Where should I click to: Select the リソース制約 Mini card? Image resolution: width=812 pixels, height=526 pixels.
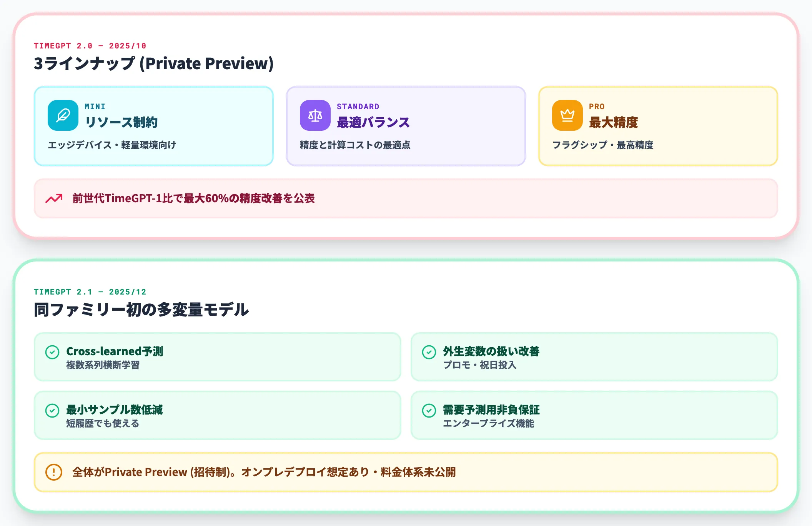(x=154, y=126)
